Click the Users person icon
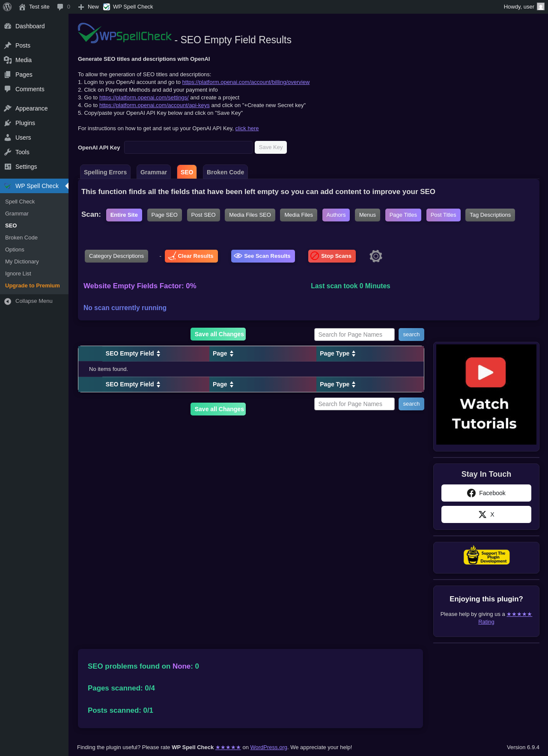548x756 pixels. coord(8,137)
